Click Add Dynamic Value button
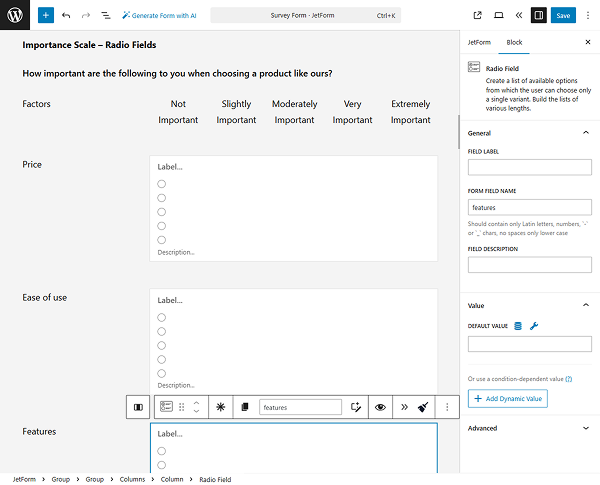This screenshot has height=485, width=600. (x=507, y=398)
